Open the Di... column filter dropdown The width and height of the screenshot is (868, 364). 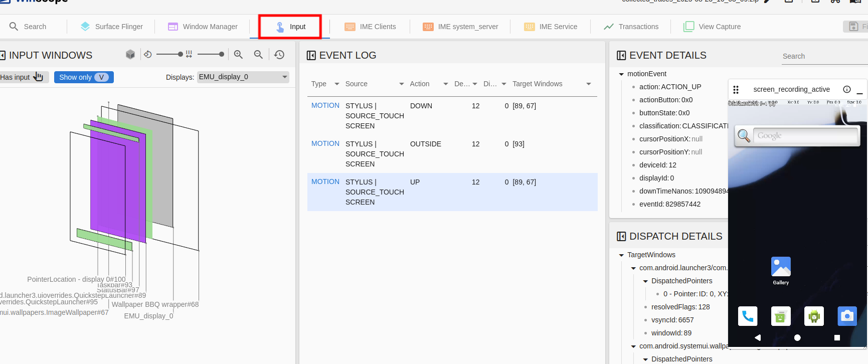tap(503, 84)
